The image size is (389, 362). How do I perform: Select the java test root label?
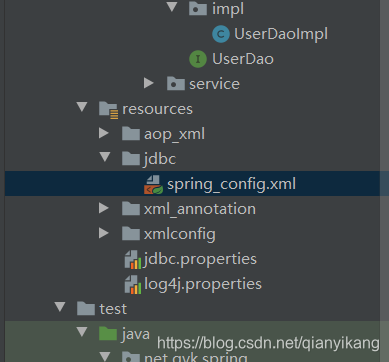pyautogui.click(x=136, y=334)
